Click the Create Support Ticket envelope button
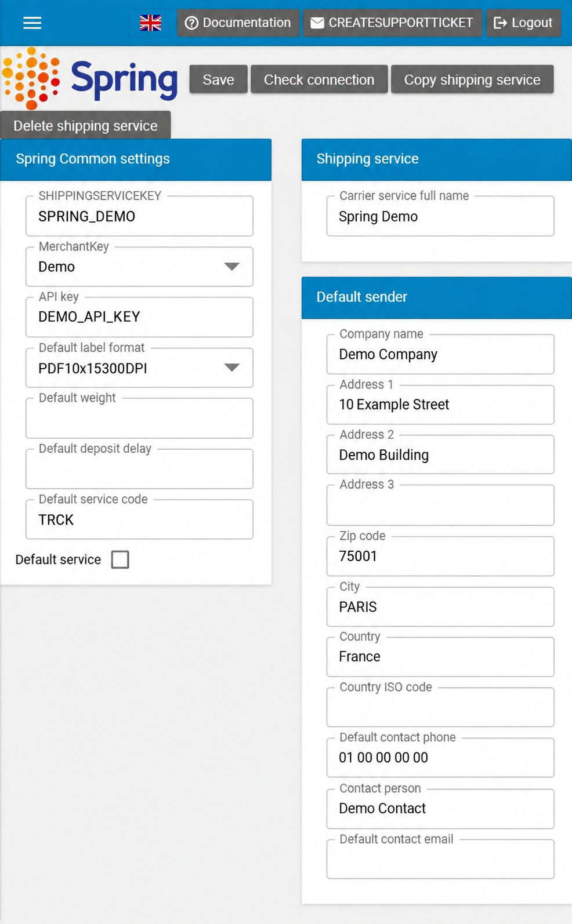The width and height of the screenshot is (572, 924). tap(392, 23)
